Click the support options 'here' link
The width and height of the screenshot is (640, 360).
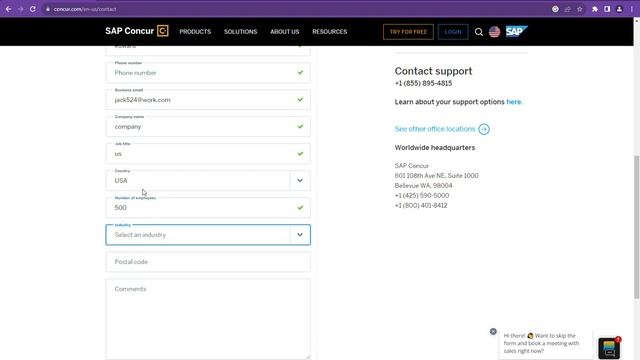(x=514, y=102)
